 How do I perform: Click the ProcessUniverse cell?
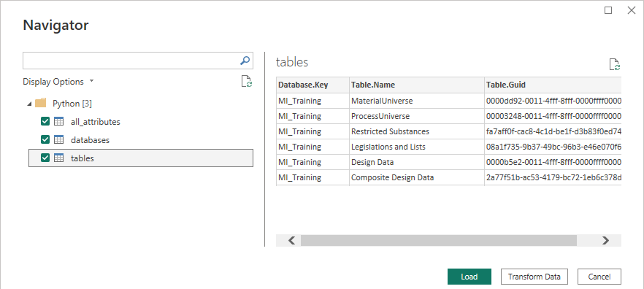tap(417, 116)
